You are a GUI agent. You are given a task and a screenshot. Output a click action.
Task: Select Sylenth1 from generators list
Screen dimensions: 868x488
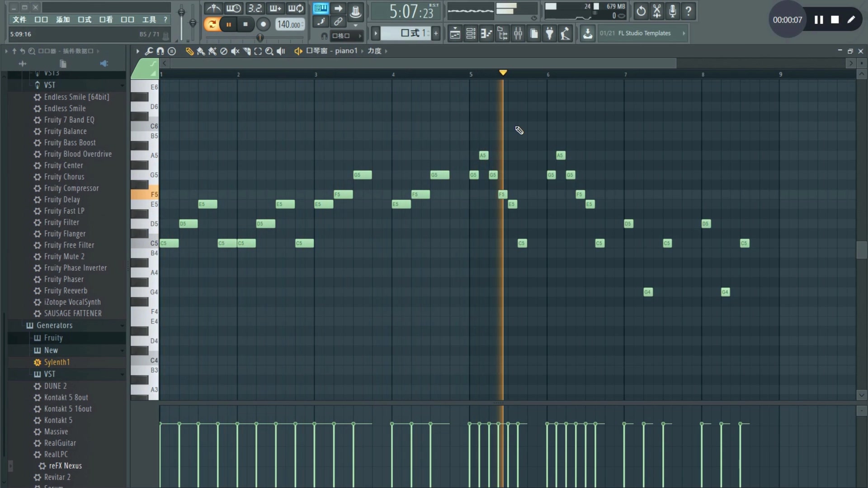57,361
